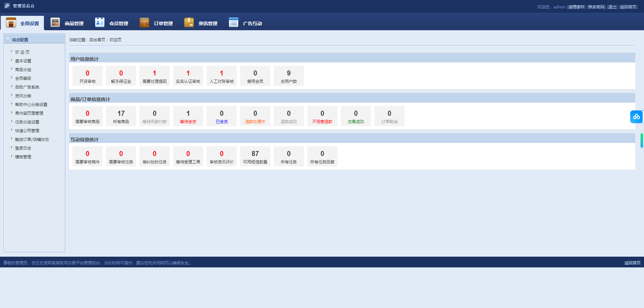Image resolution: width=644 pixels, height=308 pixels.
Task: Collapse the 站点配置 sidebar section
Action: click(8, 39)
